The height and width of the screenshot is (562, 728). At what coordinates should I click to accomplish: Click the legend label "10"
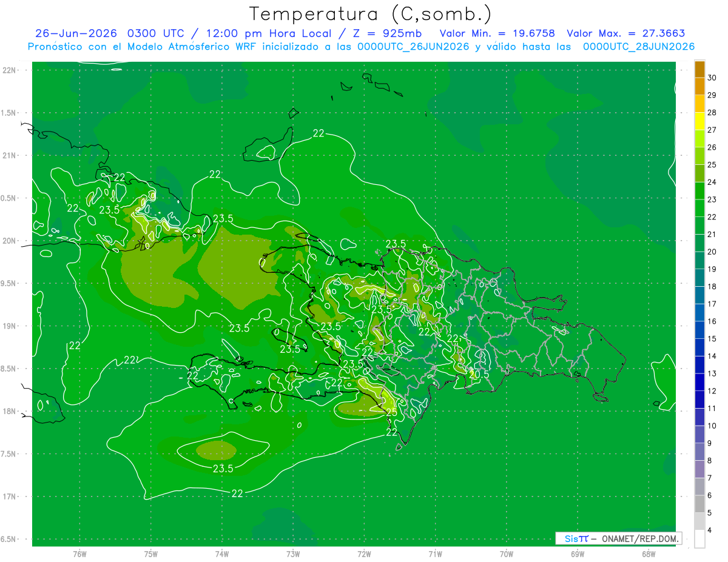pyautogui.click(x=712, y=426)
